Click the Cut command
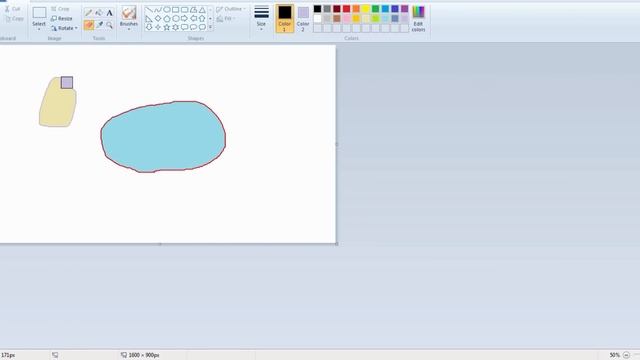The width and height of the screenshot is (640, 360). click(12, 9)
